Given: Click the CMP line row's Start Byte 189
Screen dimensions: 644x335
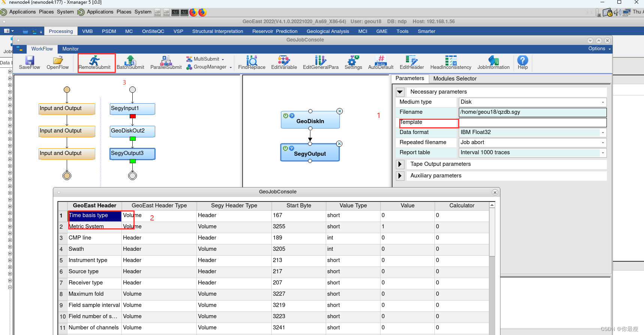Looking at the screenshot, I should click(299, 238).
